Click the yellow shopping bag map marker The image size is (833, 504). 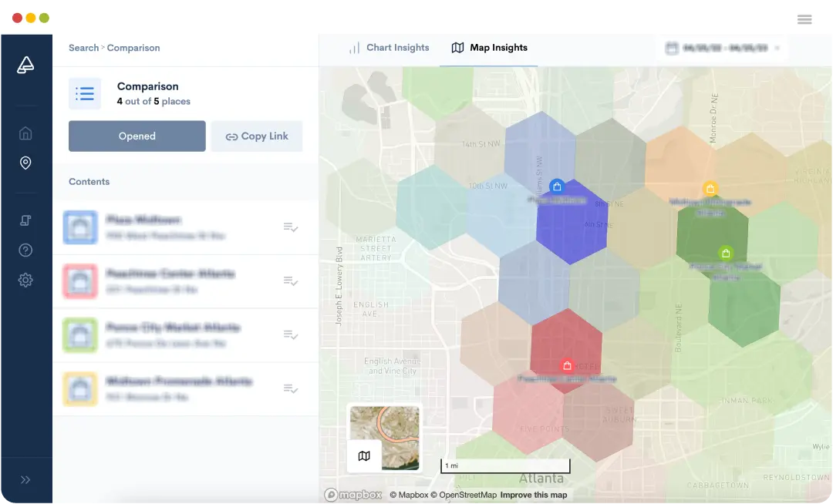(710, 188)
